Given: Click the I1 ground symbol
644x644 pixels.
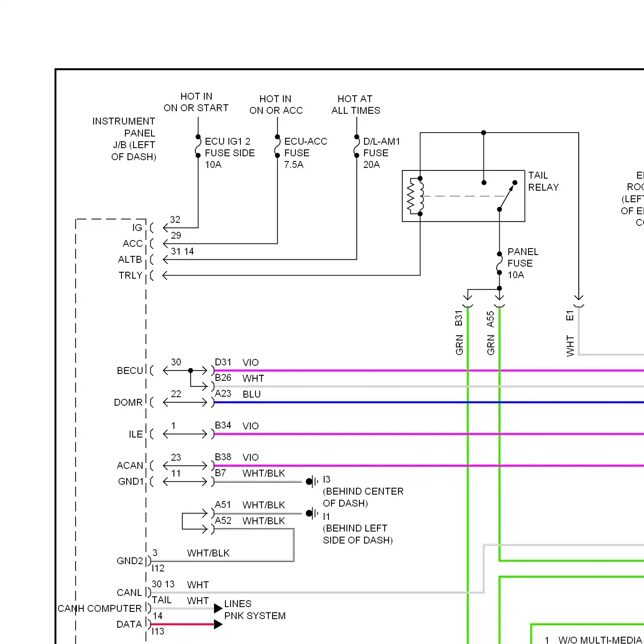Looking at the screenshot, I should click(x=312, y=513).
